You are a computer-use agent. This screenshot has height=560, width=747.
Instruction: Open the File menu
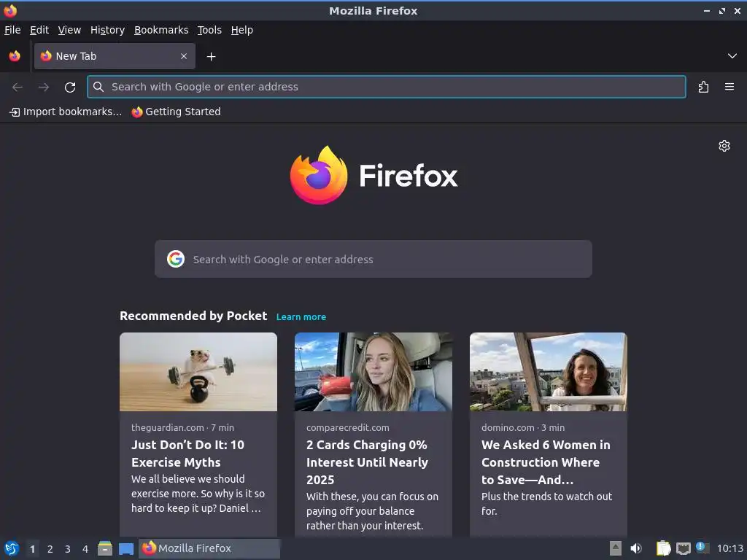click(x=12, y=30)
